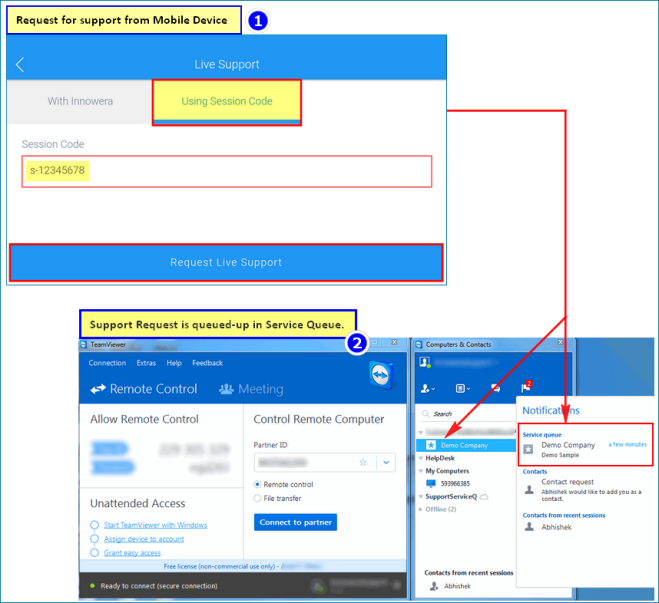Screen dimensions: 659x603
Task: Select the File transfer radio button
Action: coord(257,498)
